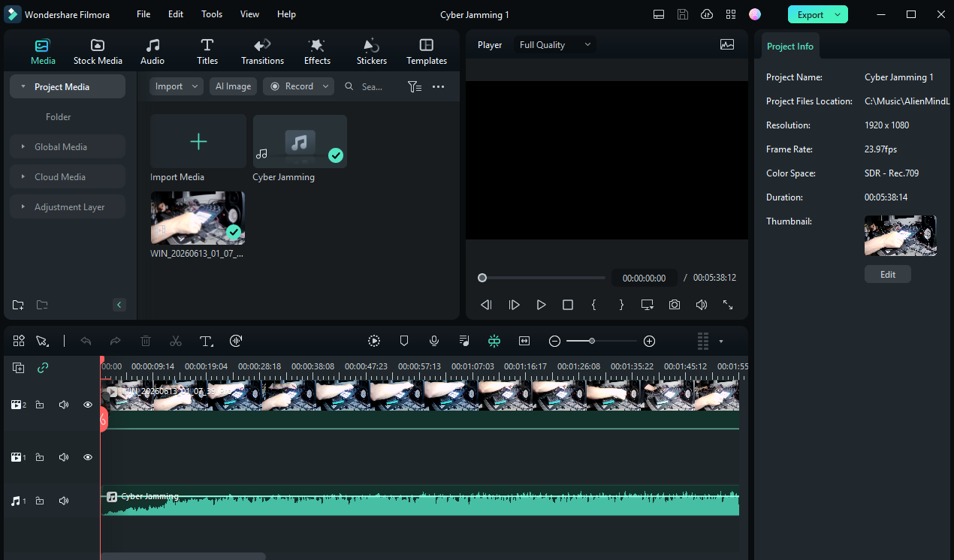954x560 pixels.
Task: Add a text title with the T tool
Action: tap(207, 341)
